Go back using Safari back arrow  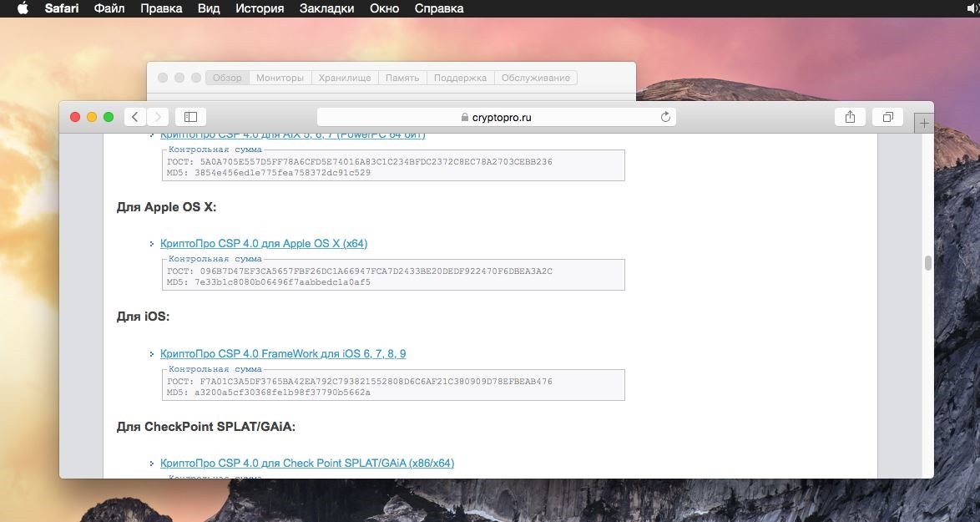(135, 117)
